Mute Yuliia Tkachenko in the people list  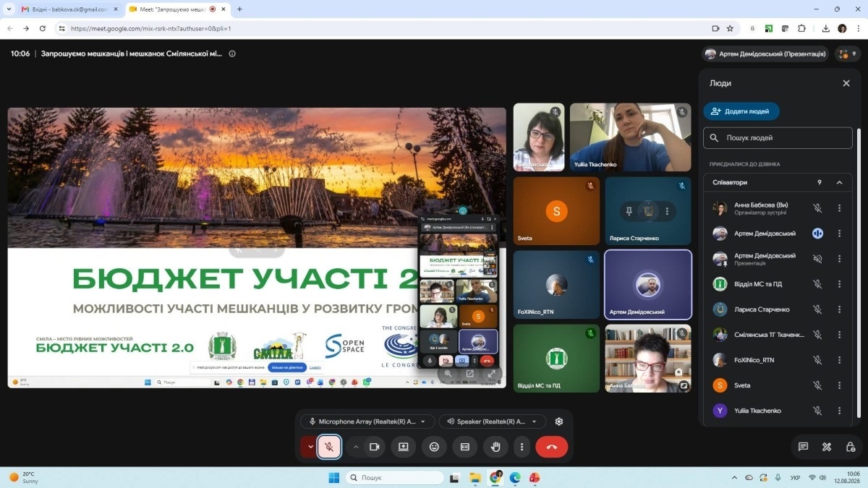pos(817,411)
